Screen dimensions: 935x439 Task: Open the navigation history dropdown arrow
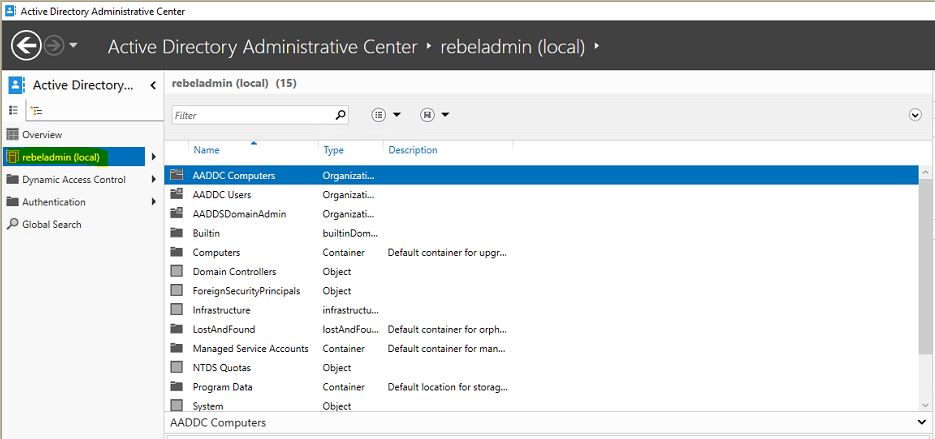73,45
